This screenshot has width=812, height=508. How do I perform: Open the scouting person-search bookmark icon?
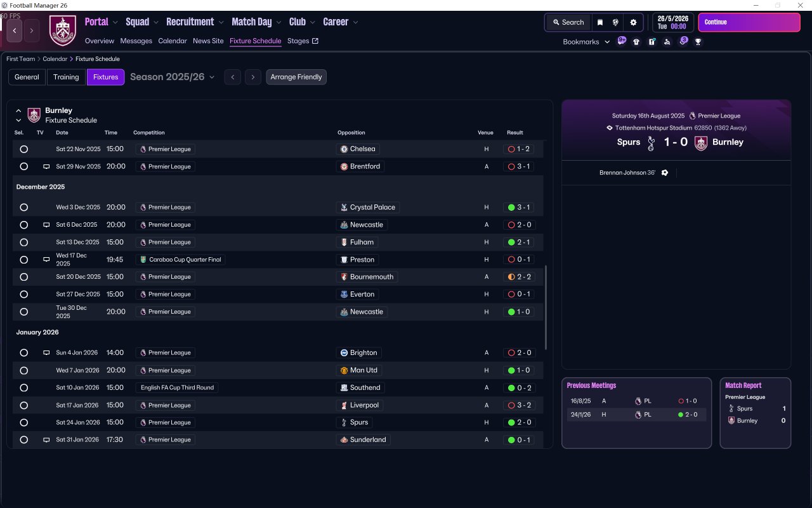667,42
